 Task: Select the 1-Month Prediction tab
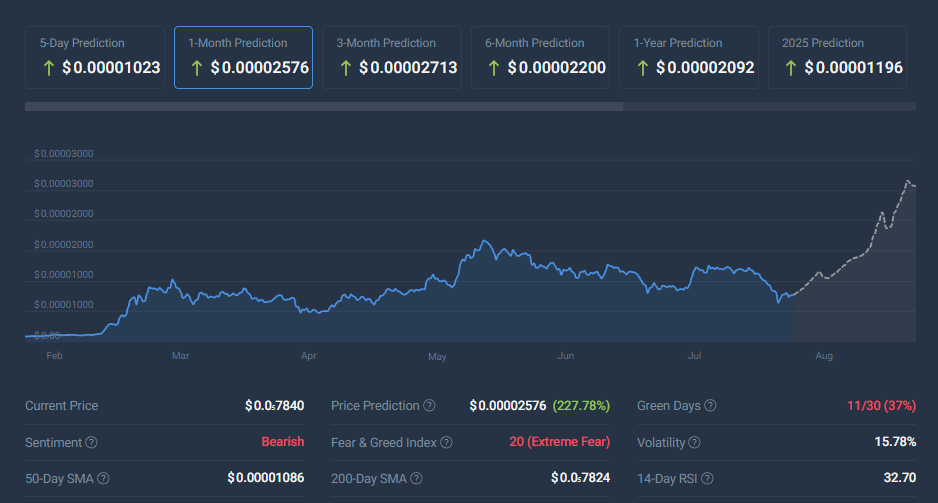[243, 57]
